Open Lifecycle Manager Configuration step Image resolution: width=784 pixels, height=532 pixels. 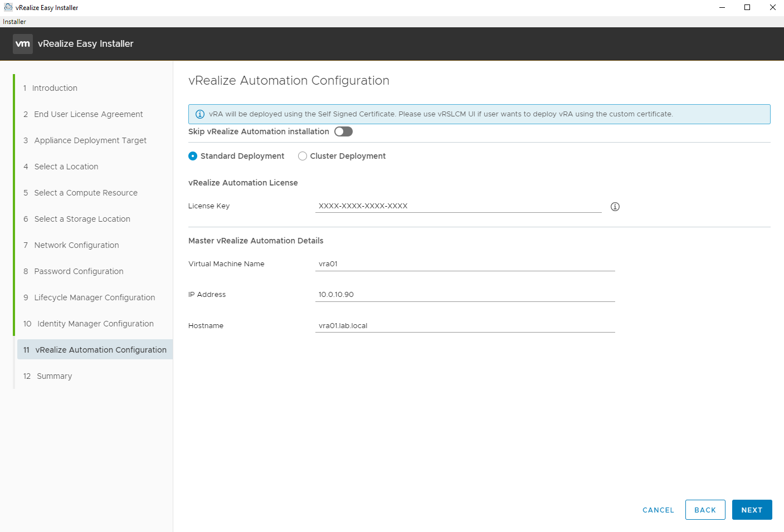89,297
